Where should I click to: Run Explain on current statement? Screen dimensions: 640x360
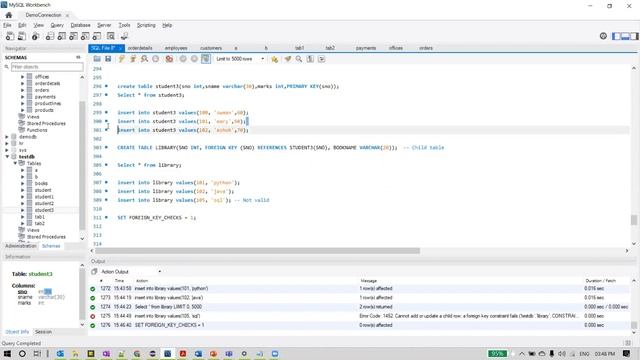[x=144, y=59]
